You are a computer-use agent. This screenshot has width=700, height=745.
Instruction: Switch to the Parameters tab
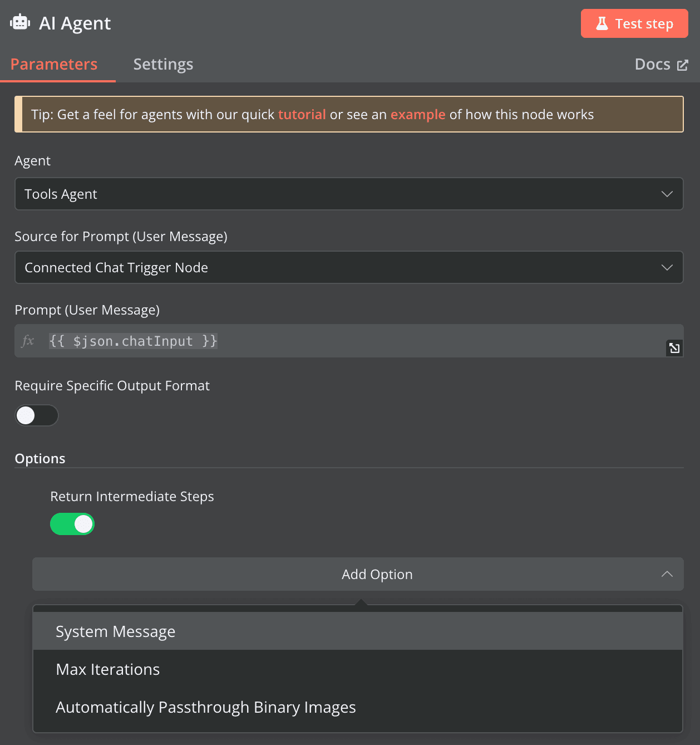pyautogui.click(x=54, y=64)
